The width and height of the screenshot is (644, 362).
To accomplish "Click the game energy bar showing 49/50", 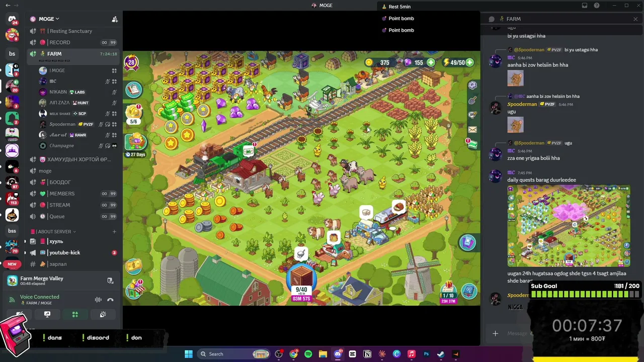I will click(459, 62).
